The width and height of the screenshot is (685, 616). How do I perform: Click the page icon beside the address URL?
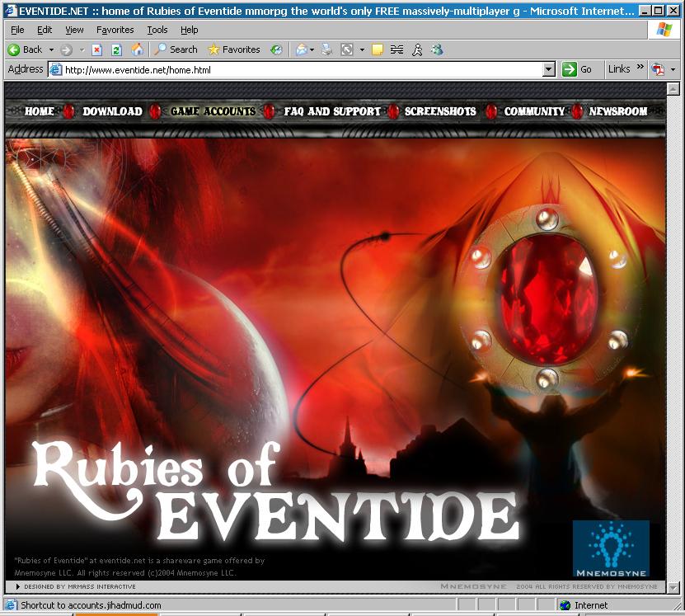click(x=55, y=69)
